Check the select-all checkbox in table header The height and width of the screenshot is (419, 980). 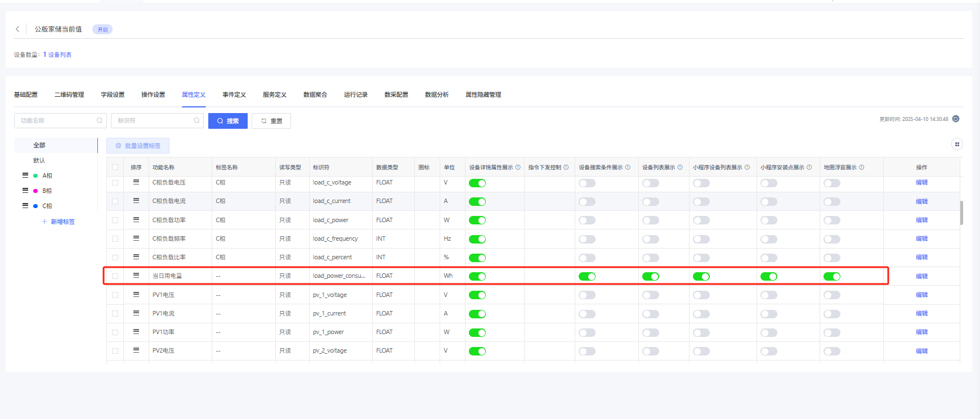[x=115, y=168]
